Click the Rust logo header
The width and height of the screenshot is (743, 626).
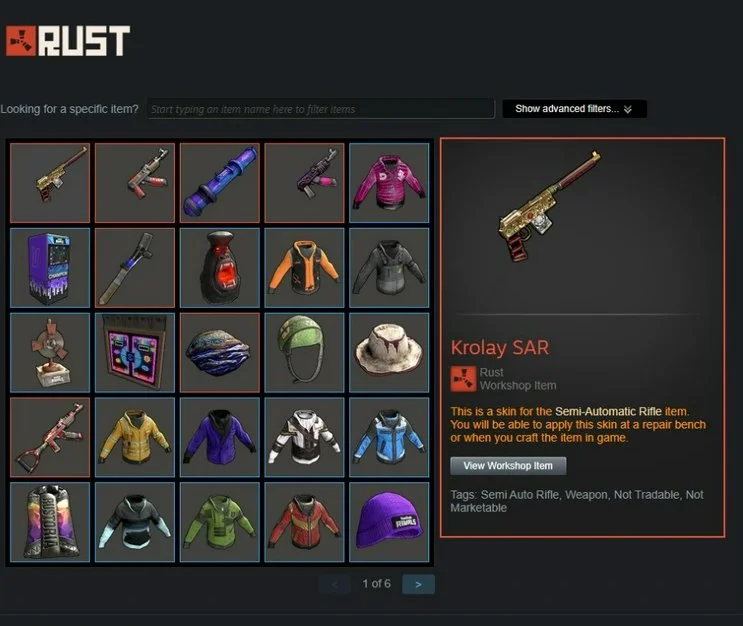point(67,41)
